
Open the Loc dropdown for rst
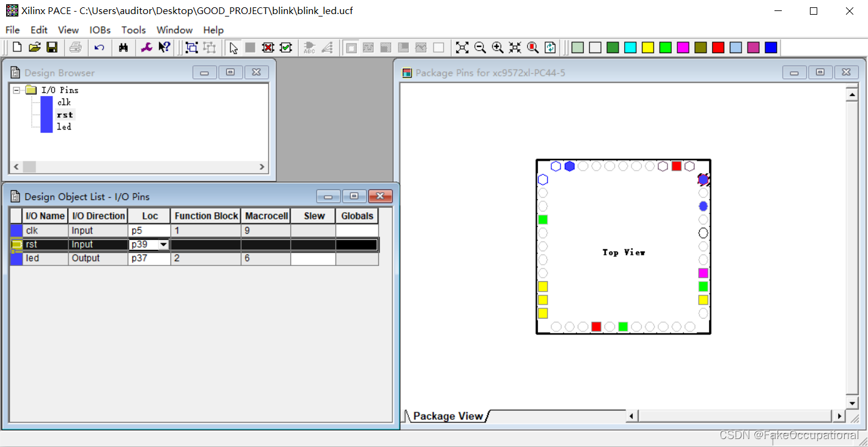(163, 245)
